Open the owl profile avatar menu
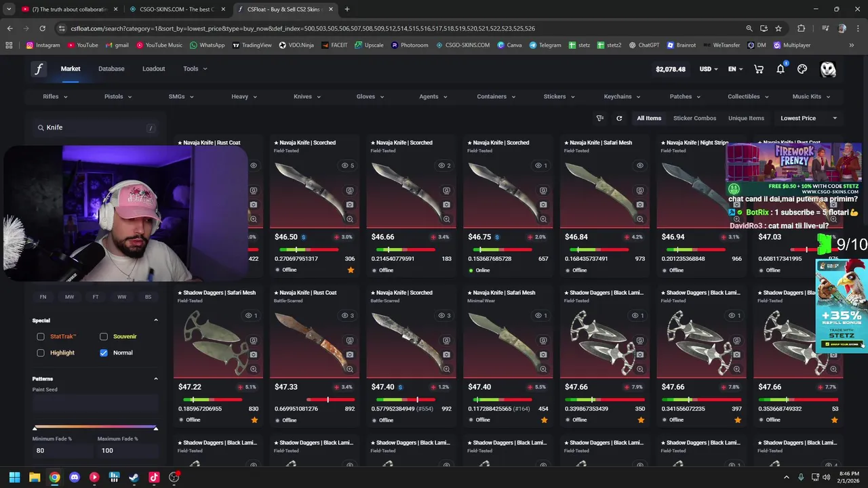Screen dimensions: 868x488 coord(828,69)
